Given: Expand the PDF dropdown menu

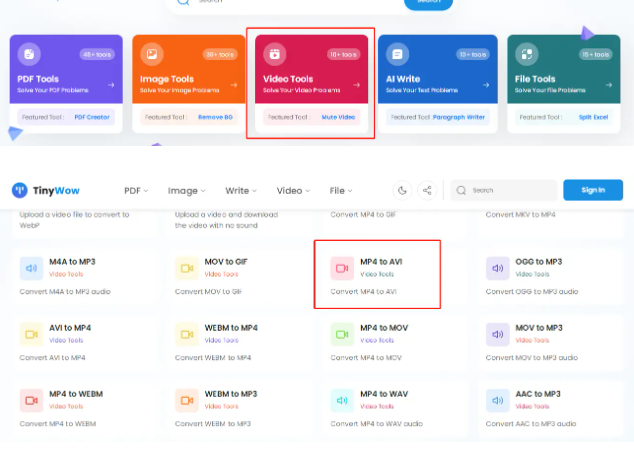Looking at the screenshot, I should pyautogui.click(x=136, y=191).
